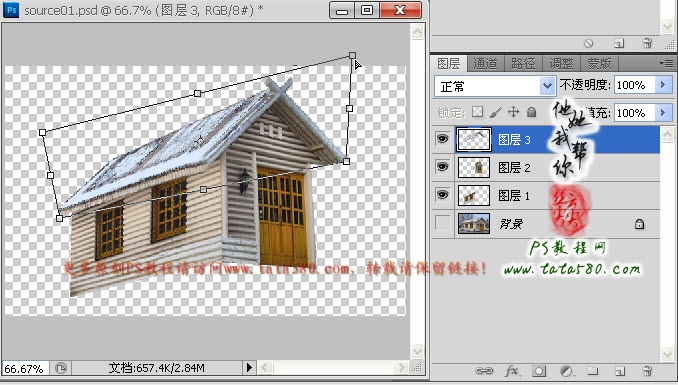Create a new layer in Layers panel

tap(620, 371)
